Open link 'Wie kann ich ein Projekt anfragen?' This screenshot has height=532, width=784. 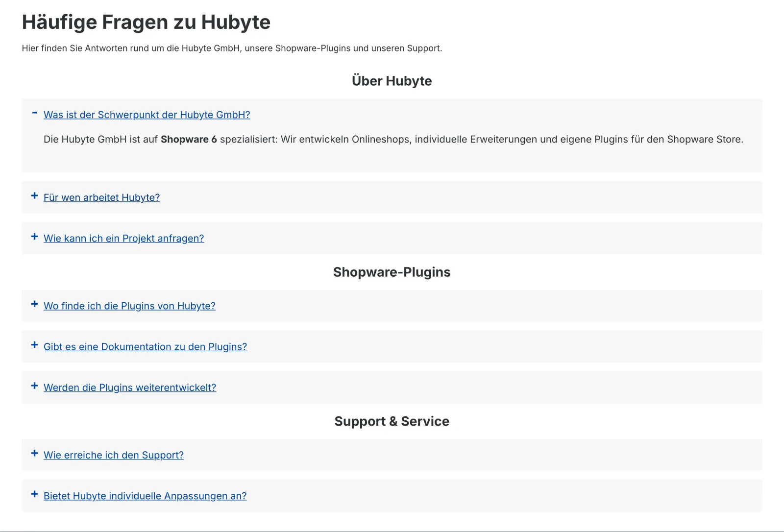[x=123, y=238]
